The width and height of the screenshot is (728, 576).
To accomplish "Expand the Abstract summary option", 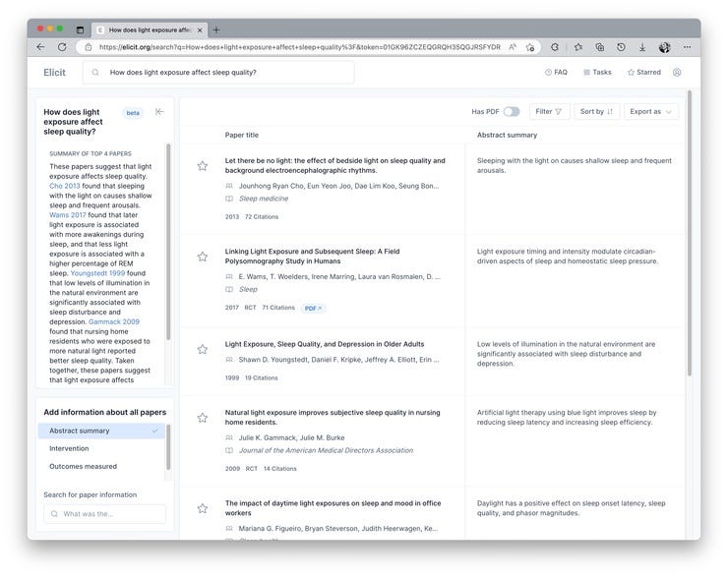I will pos(101,431).
